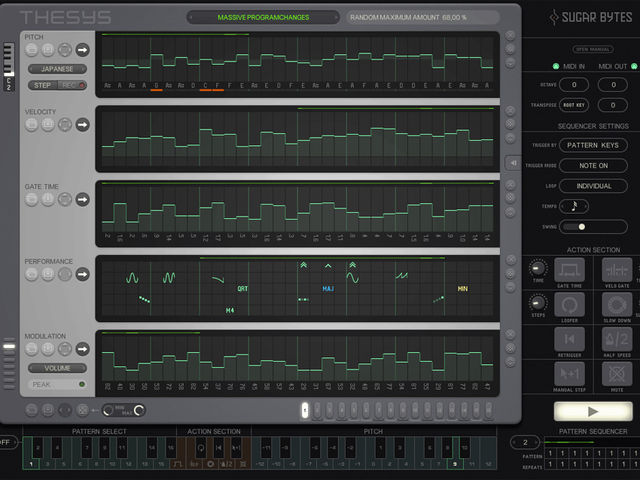Click the bottom toolbar shift left-right icon

coord(65,410)
